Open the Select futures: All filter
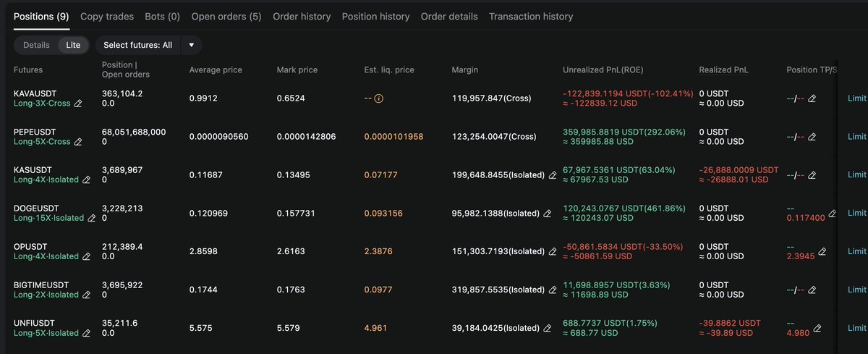The width and height of the screenshot is (868, 354). click(138, 45)
